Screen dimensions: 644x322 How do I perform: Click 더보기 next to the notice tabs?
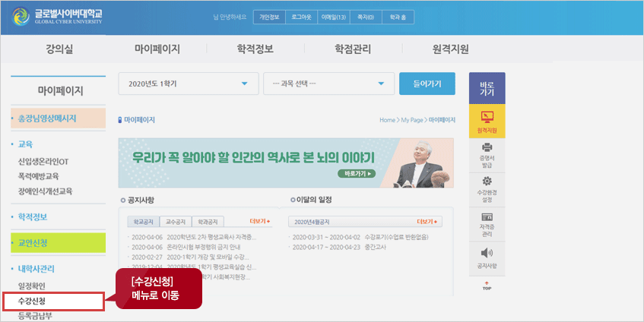259,222
